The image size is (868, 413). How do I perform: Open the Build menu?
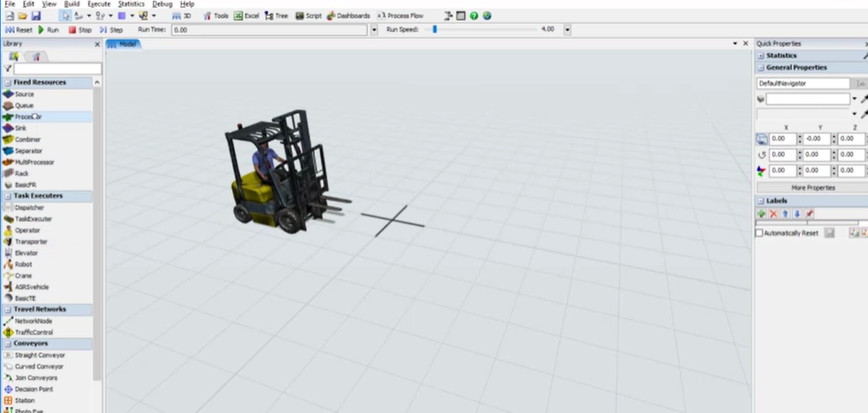point(72,4)
